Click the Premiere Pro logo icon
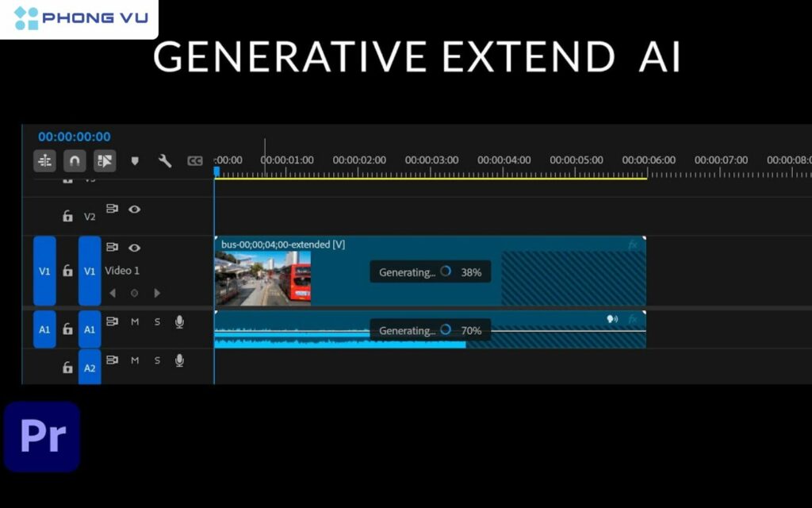The width and height of the screenshot is (812, 508). (x=41, y=436)
